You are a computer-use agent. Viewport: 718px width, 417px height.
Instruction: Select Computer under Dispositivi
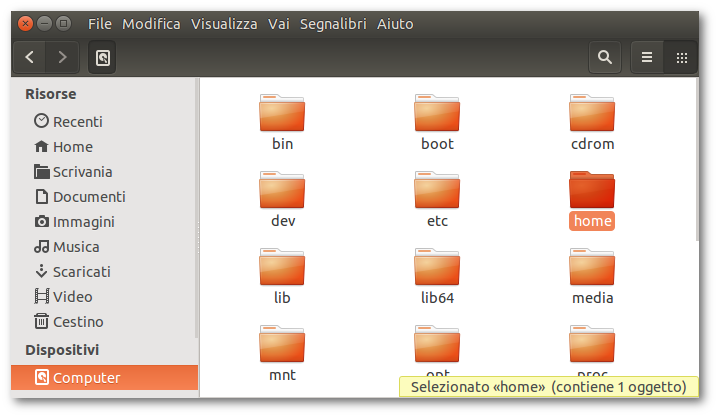click(x=86, y=378)
